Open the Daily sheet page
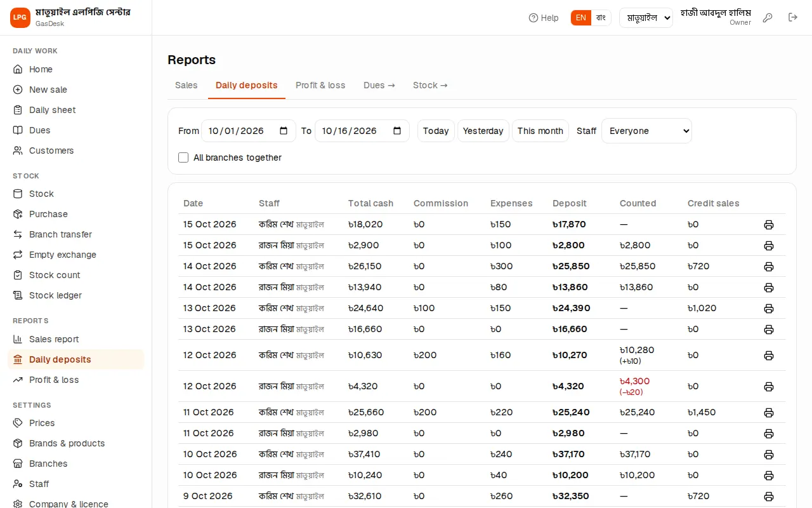The height and width of the screenshot is (508, 812). tap(76, 110)
